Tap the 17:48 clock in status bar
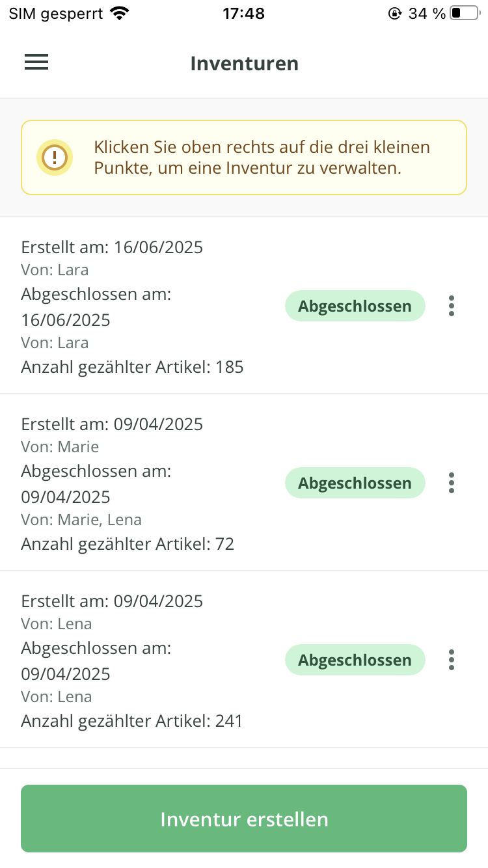488x868 pixels. pyautogui.click(x=243, y=14)
